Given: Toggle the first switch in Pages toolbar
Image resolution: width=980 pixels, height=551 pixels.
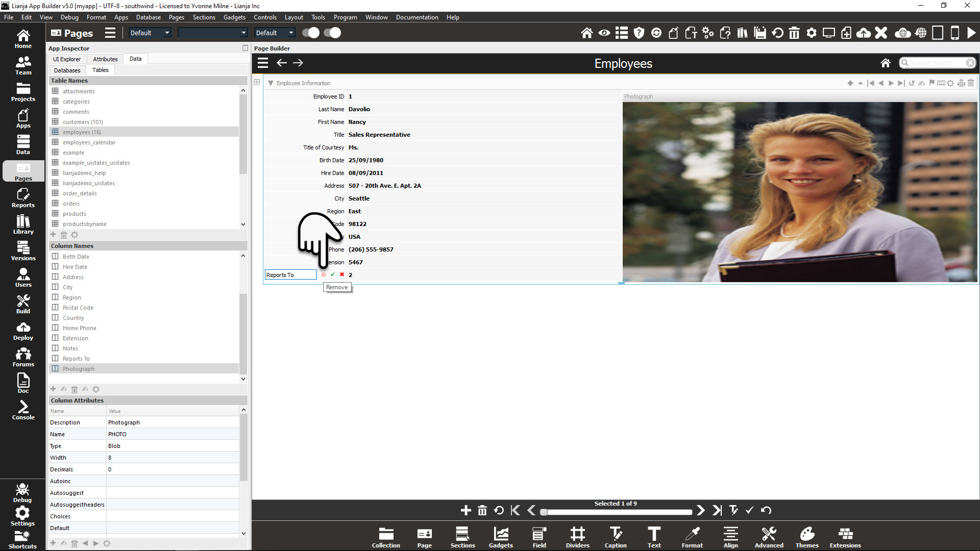Looking at the screenshot, I should (x=310, y=33).
